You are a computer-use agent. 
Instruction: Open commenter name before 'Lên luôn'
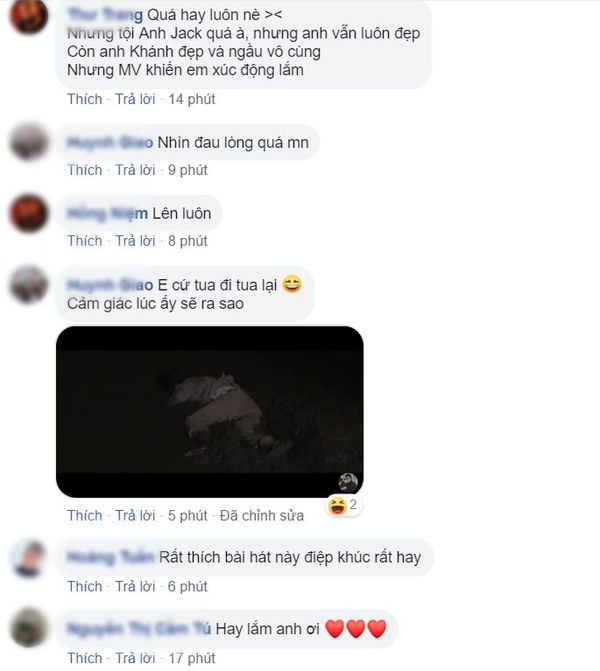[107, 213]
